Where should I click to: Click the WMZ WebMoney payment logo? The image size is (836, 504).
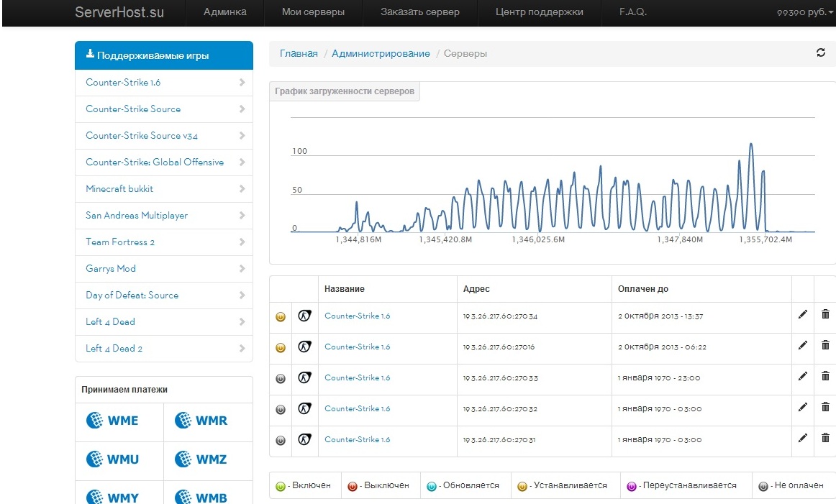point(201,459)
